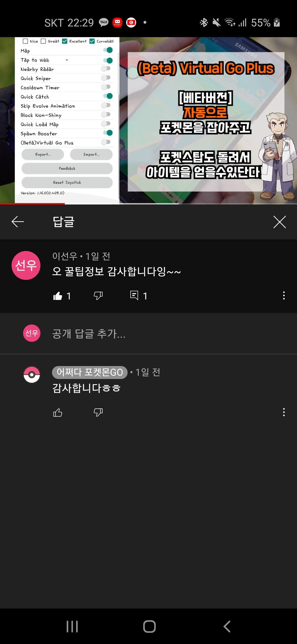The height and width of the screenshot is (644, 297).
Task: Open the reply count icon on 이선우's comment
Action: (134, 296)
